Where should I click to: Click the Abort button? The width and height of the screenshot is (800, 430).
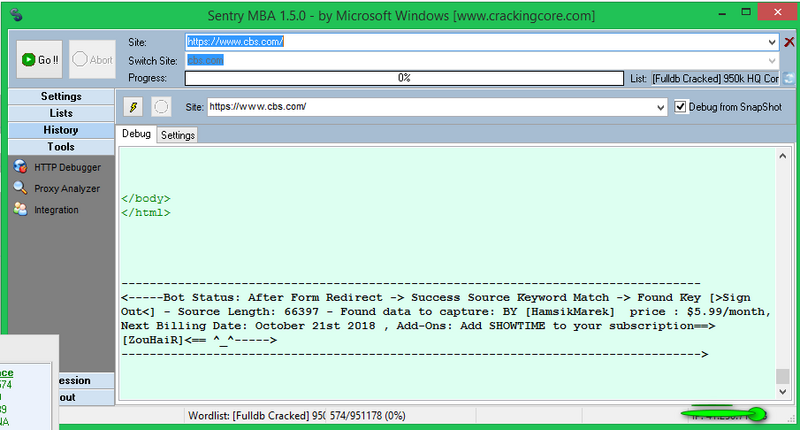92,60
